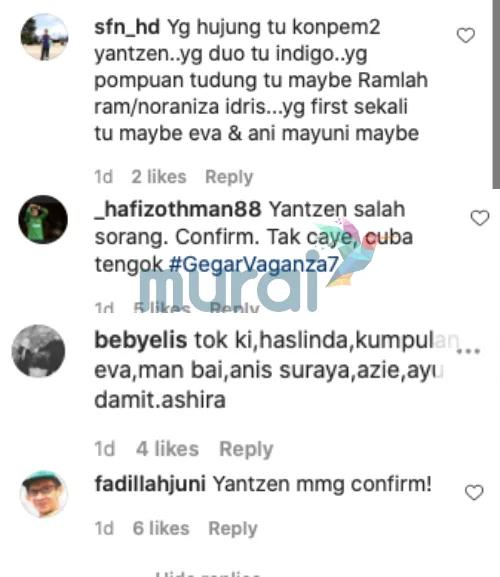View the 4 likes on bebyelis comment

click(x=167, y=449)
